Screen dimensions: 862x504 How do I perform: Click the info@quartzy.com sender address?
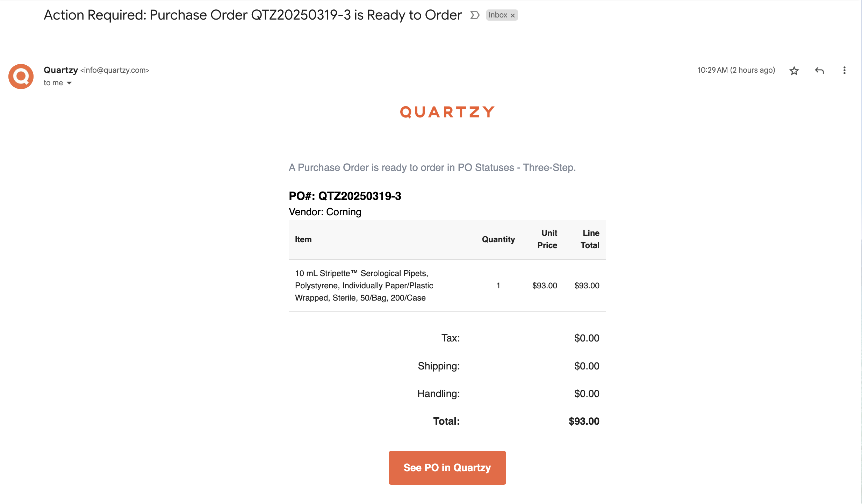tap(115, 70)
